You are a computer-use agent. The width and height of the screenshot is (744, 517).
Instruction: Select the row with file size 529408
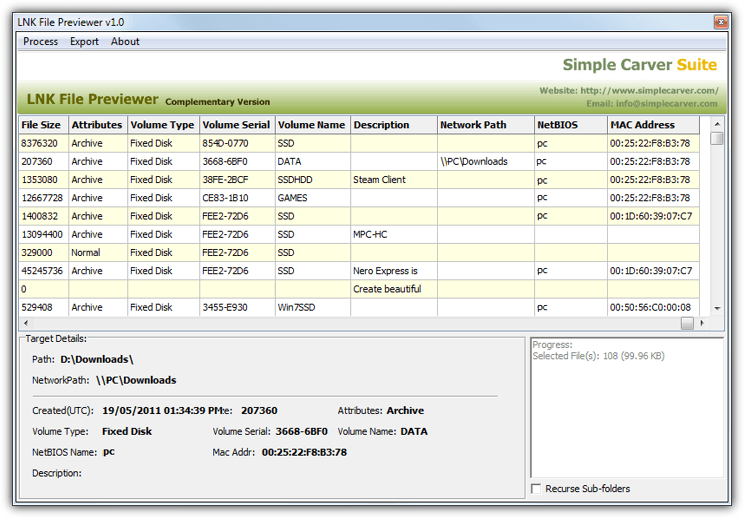[359, 307]
